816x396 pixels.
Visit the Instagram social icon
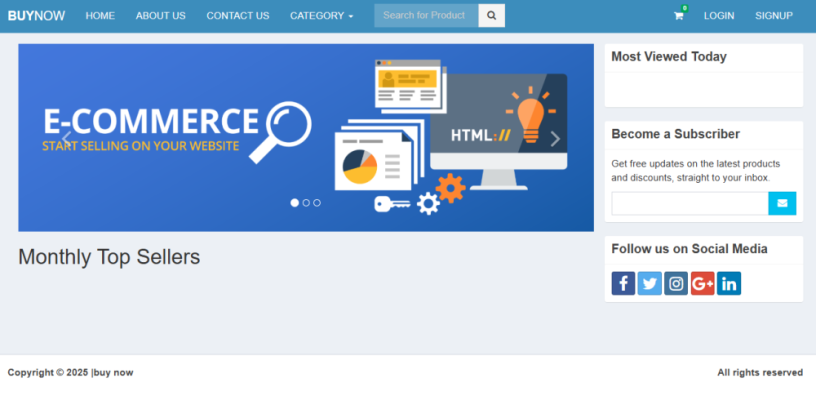[676, 284]
